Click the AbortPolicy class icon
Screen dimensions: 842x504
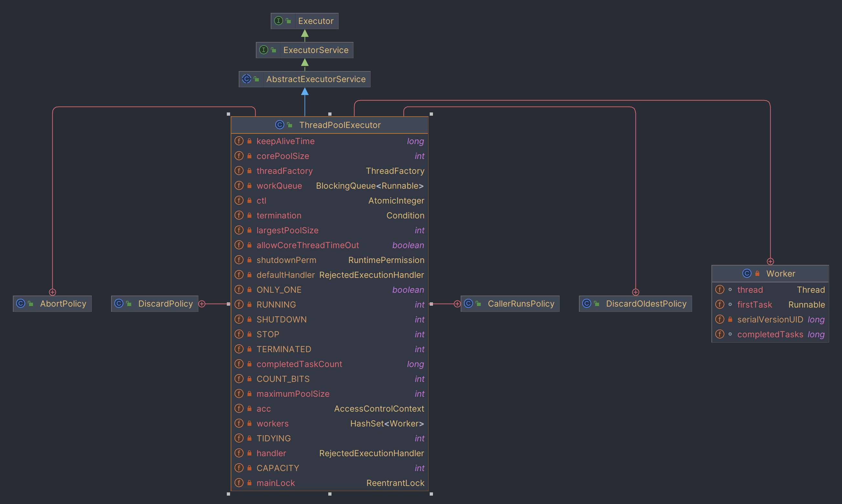[x=21, y=303]
